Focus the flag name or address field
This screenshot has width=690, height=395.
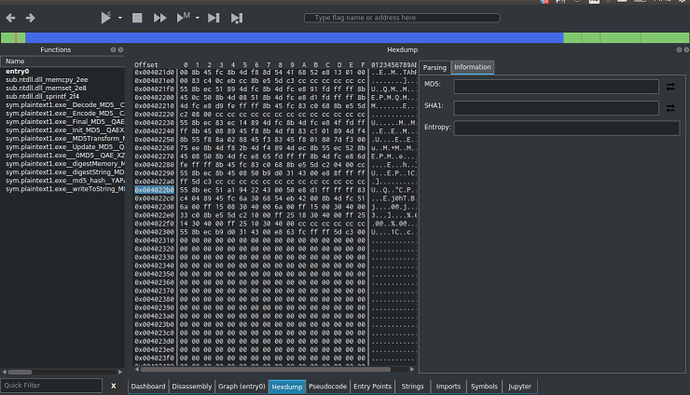[402, 18]
